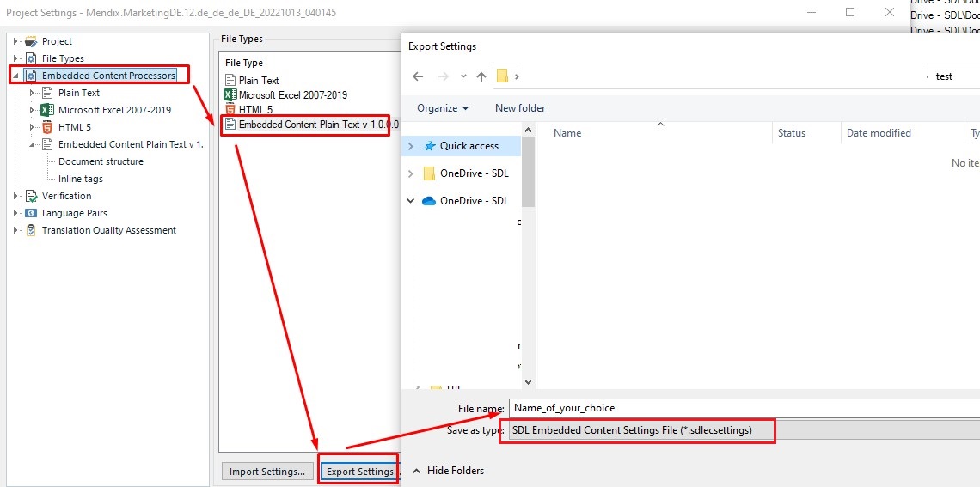Expand the Project tree node

15,41
